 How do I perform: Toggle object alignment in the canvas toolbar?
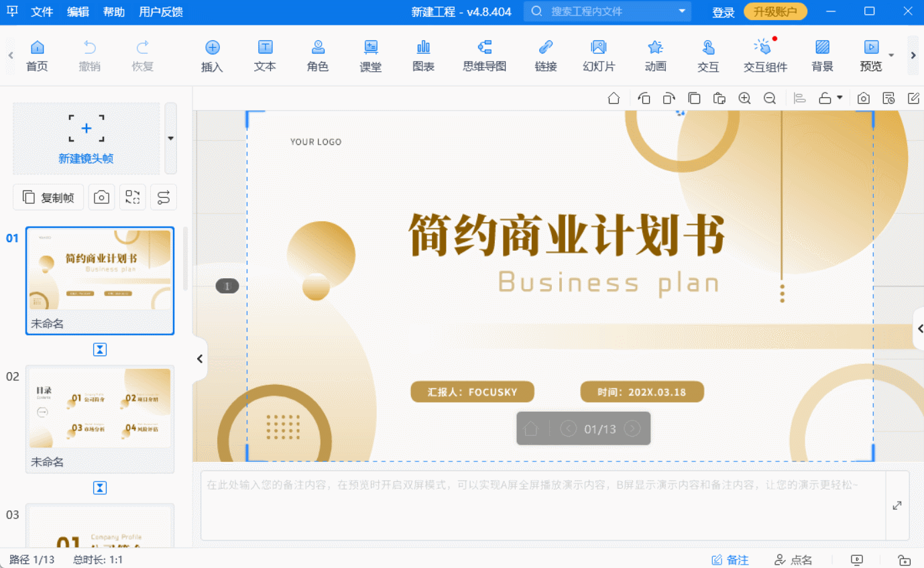click(799, 98)
